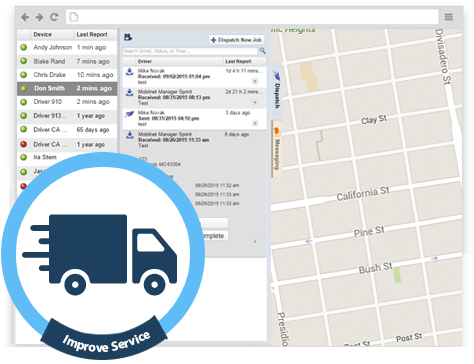The image size is (474, 364).
Task: Select the Chris Drake device row
Action: [x=67, y=75]
